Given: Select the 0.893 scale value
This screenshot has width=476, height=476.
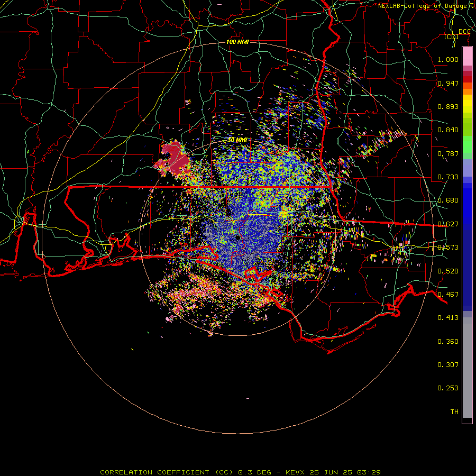Looking at the screenshot, I should coord(448,106).
